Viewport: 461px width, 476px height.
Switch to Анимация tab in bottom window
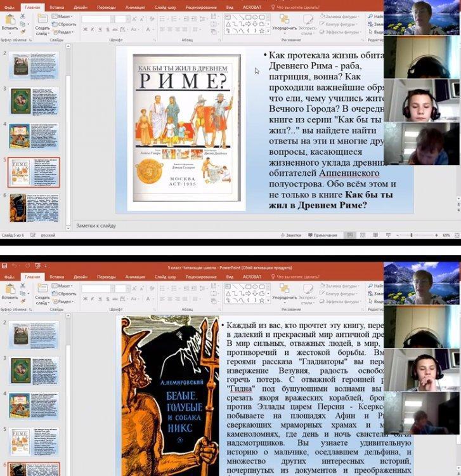(135, 277)
